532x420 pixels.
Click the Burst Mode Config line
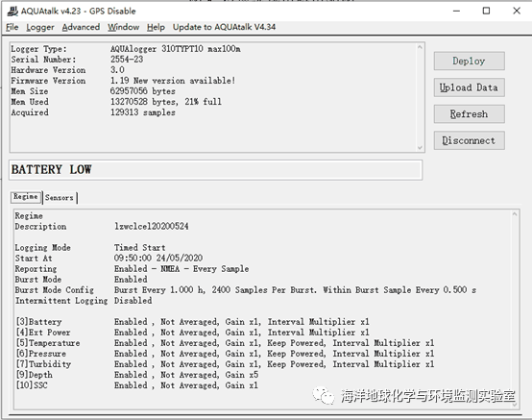(x=246, y=290)
